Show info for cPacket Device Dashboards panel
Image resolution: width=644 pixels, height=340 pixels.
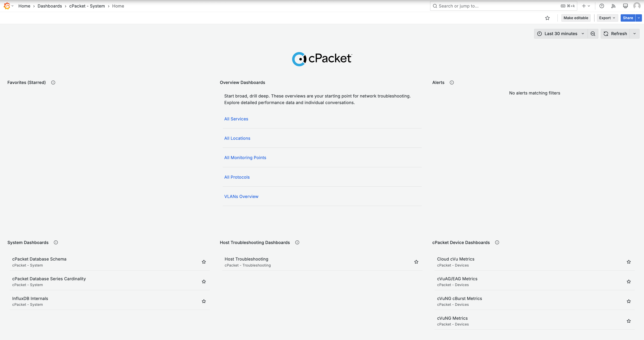point(497,242)
